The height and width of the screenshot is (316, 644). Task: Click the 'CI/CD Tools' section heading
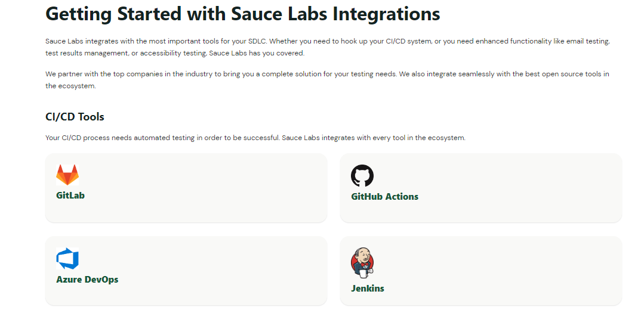(75, 116)
